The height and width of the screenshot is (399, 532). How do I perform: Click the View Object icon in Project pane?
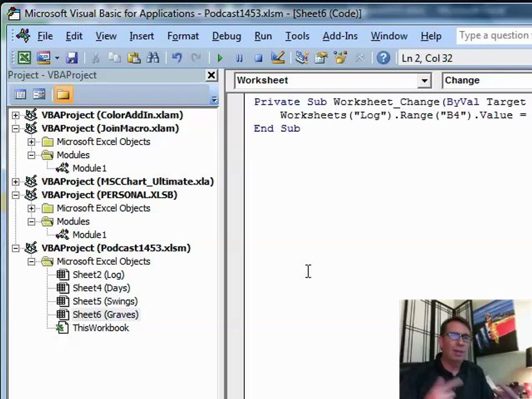coord(39,94)
